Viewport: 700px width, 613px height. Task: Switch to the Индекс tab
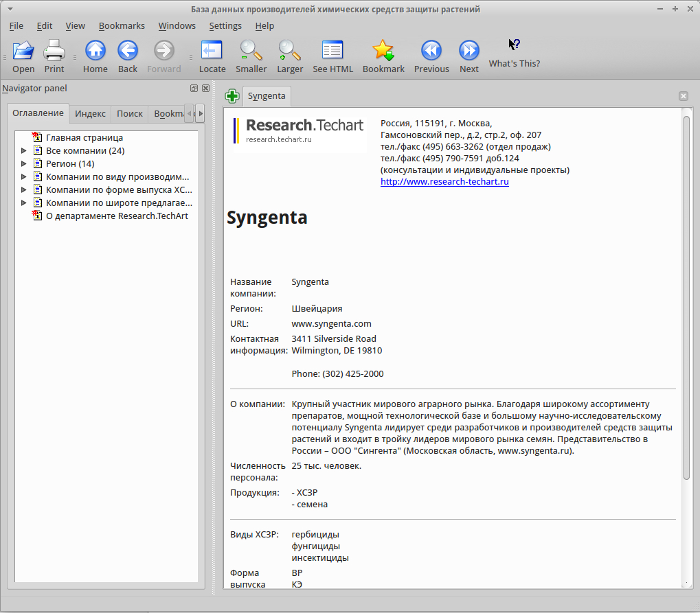90,114
